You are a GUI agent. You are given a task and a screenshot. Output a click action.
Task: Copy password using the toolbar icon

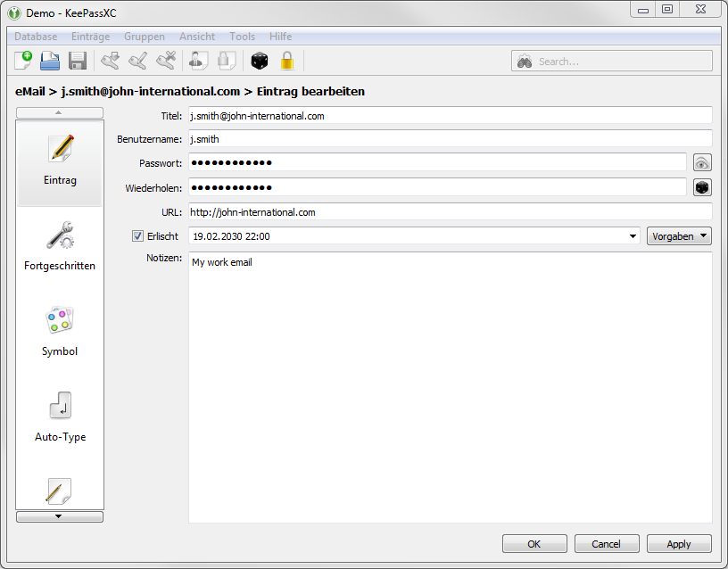click(x=227, y=61)
